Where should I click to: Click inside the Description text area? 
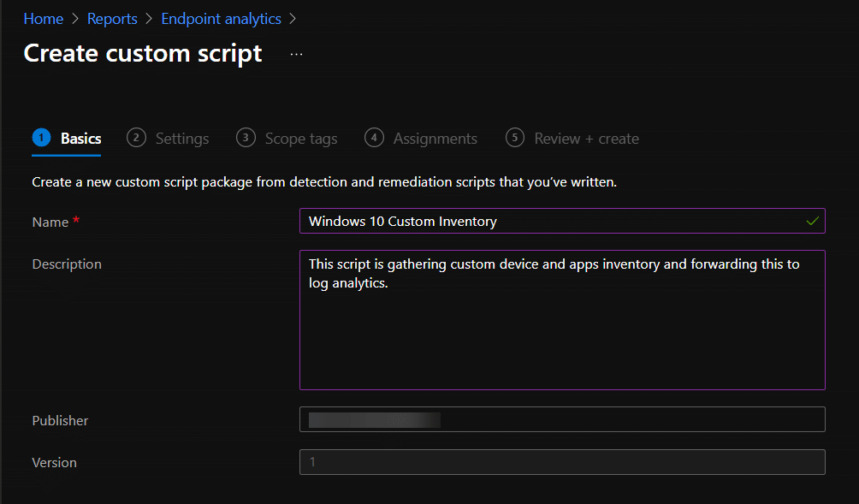[x=562, y=320]
